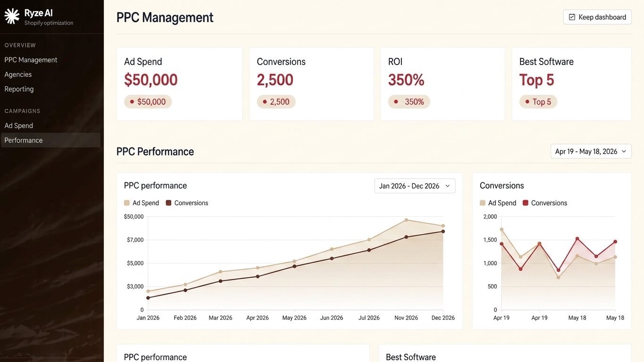Click the red May 18 Conversions peak point
Screen dimensions: 644x362
[577, 239]
